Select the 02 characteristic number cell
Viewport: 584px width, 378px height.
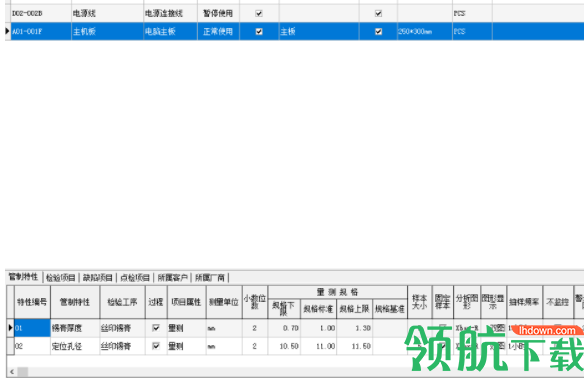point(32,346)
